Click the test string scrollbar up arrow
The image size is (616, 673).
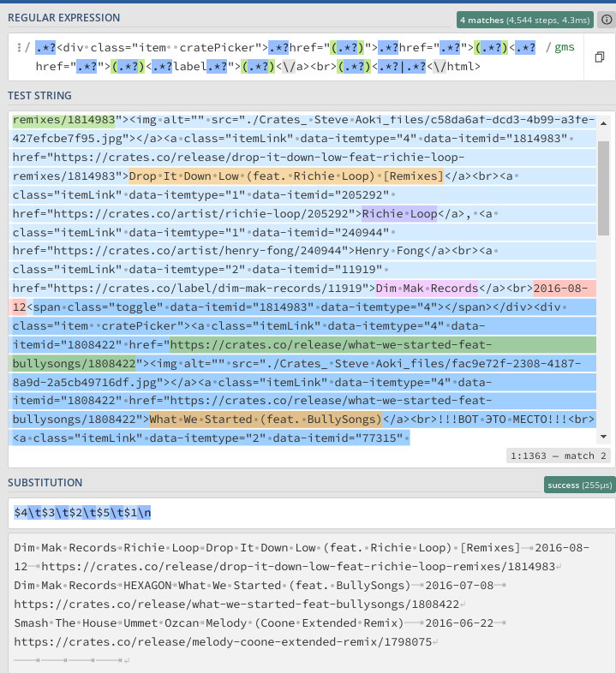coord(603,123)
